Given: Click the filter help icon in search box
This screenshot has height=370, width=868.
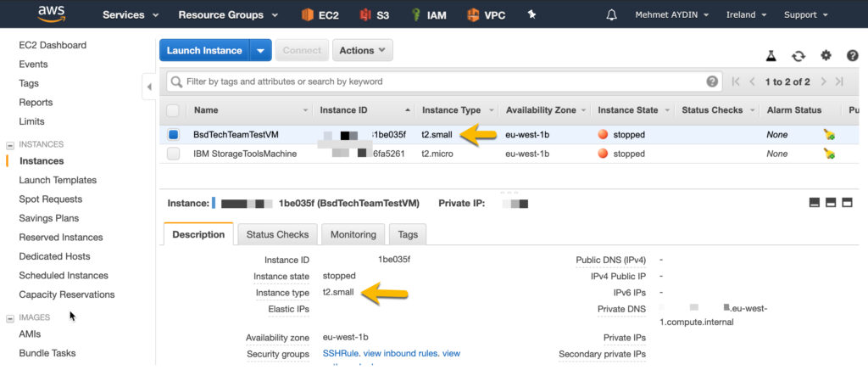Looking at the screenshot, I should click(x=712, y=81).
